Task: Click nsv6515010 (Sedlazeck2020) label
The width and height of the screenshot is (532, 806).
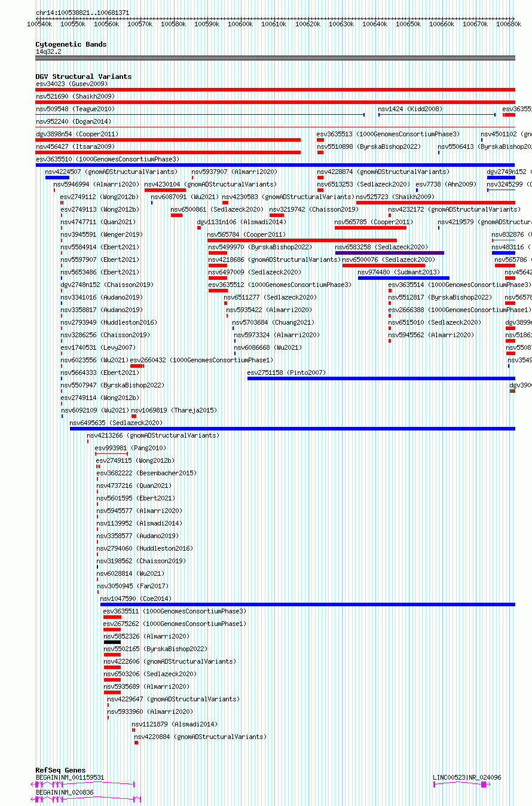Action: [x=435, y=322]
